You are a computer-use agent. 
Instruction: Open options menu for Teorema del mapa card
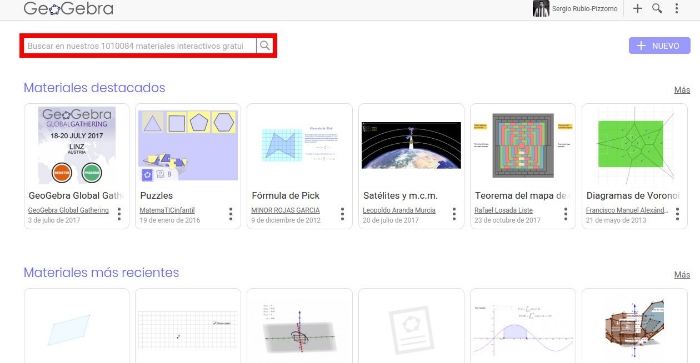(x=566, y=214)
